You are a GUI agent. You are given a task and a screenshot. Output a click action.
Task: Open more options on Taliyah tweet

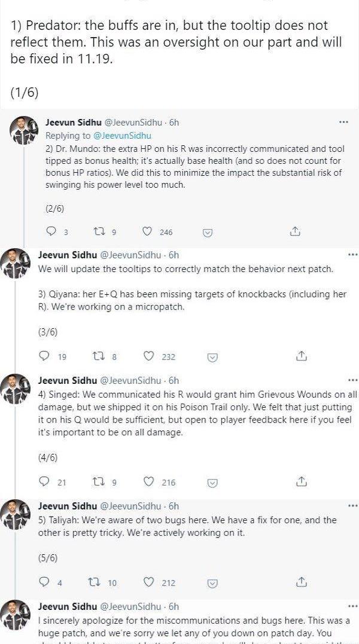point(352,506)
